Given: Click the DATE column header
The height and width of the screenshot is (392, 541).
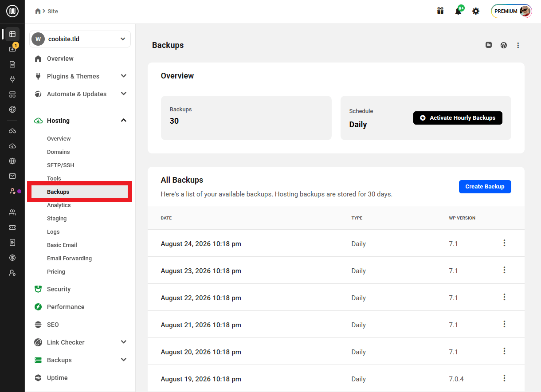Looking at the screenshot, I should click(x=166, y=218).
